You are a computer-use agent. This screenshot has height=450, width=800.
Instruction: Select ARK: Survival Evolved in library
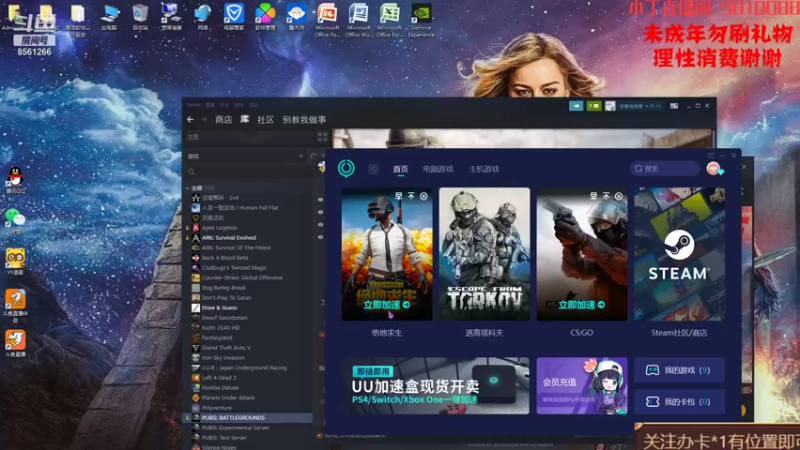tap(229, 238)
